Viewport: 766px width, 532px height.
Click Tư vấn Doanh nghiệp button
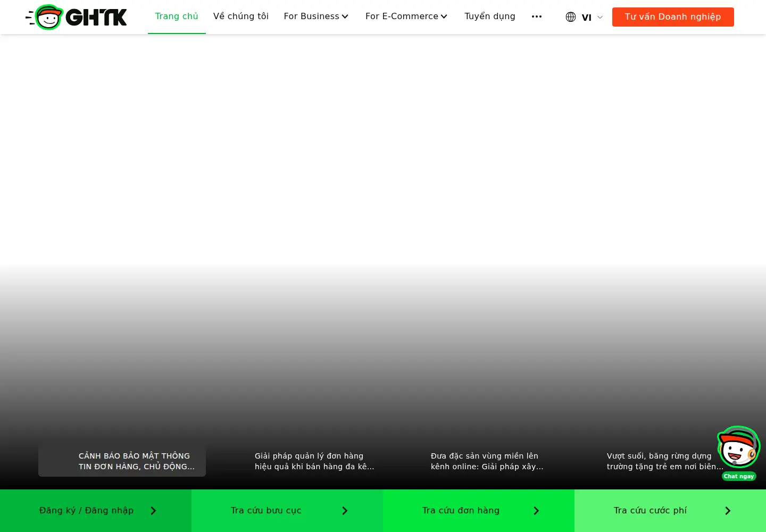click(673, 17)
